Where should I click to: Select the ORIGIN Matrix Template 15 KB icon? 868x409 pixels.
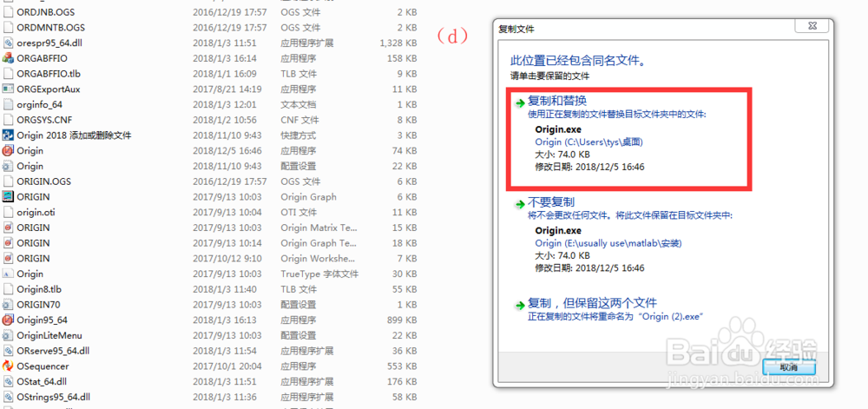8,228
